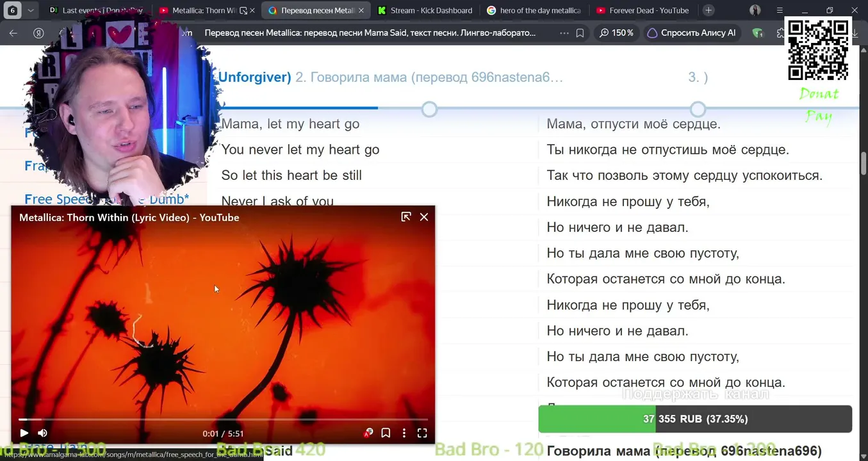Viewport: 868px width, 461px height.
Task: Click lyric You never let my heart go
Action: point(300,149)
